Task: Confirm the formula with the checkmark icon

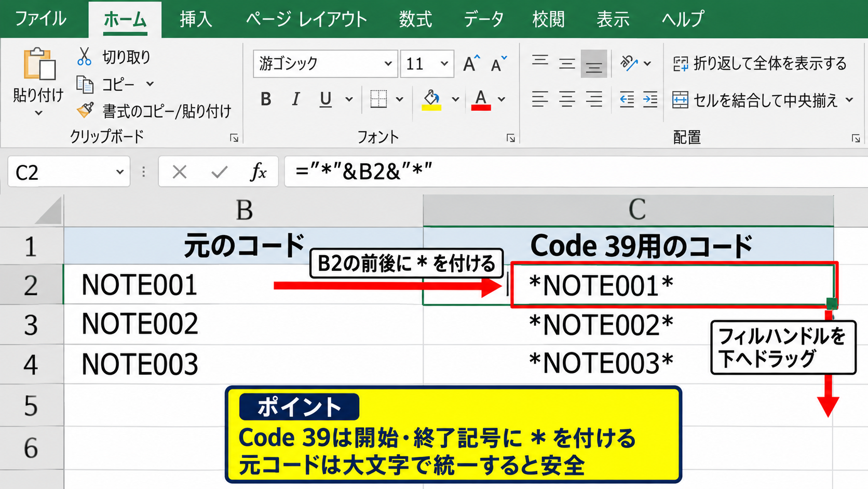Action: click(x=220, y=171)
